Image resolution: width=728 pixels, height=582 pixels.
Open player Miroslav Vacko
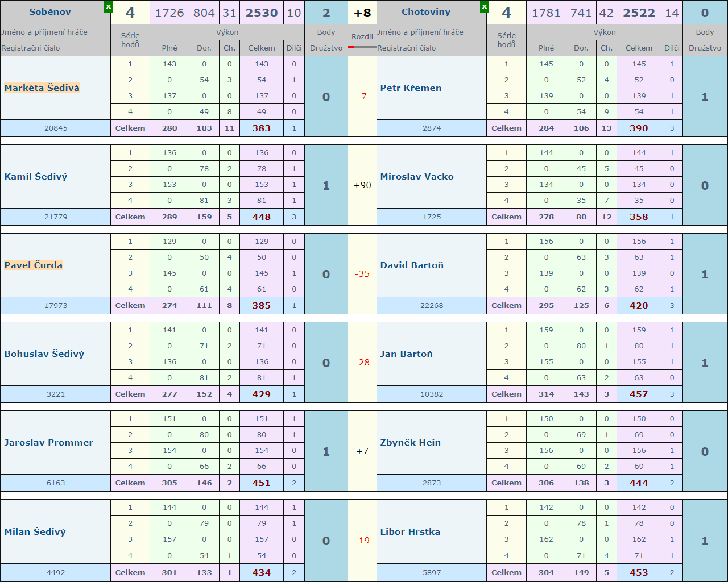(417, 176)
